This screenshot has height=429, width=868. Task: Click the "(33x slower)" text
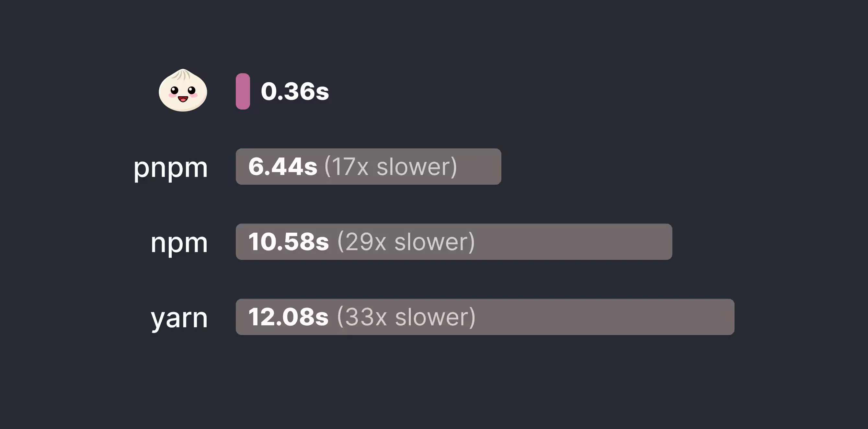pos(406,317)
